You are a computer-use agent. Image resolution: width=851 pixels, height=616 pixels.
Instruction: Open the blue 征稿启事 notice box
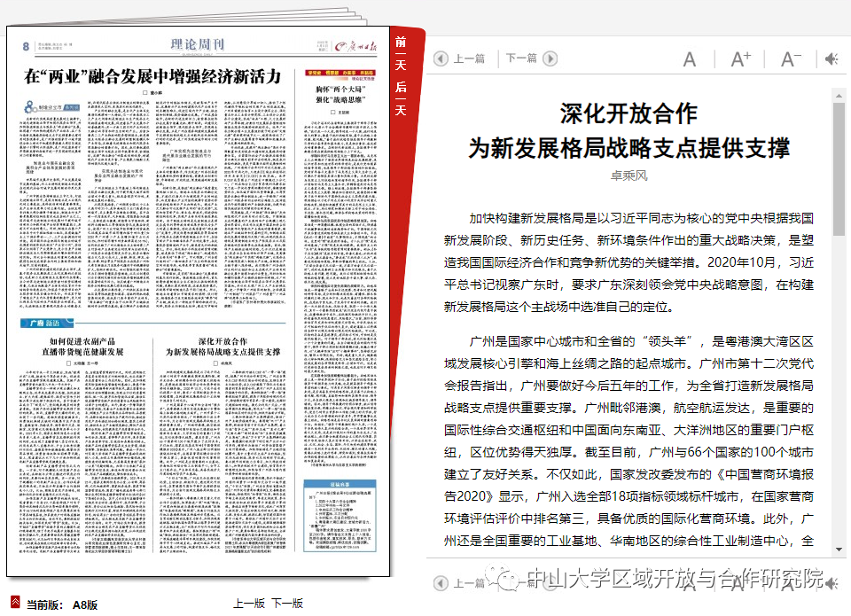point(340,516)
